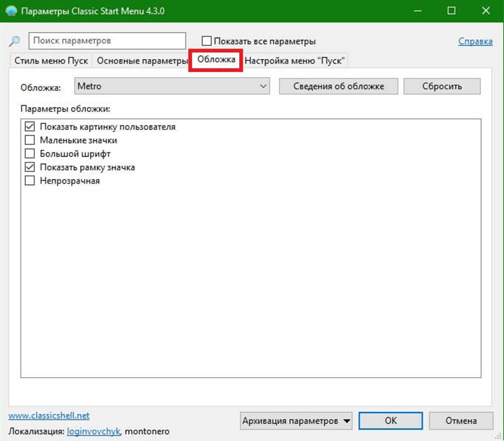
Task: Click the "Поиск параметров" search field
Action: tap(107, 41)
